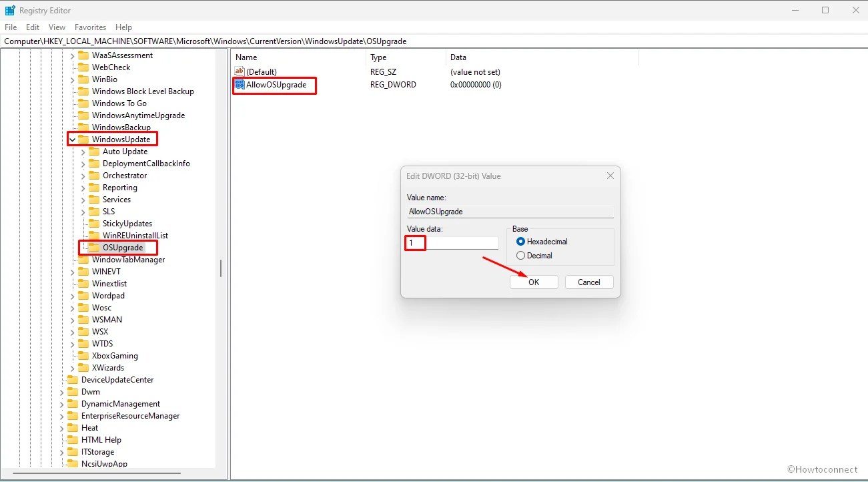
Task: Confirm the value with OK
Action: tap(533, 282)
